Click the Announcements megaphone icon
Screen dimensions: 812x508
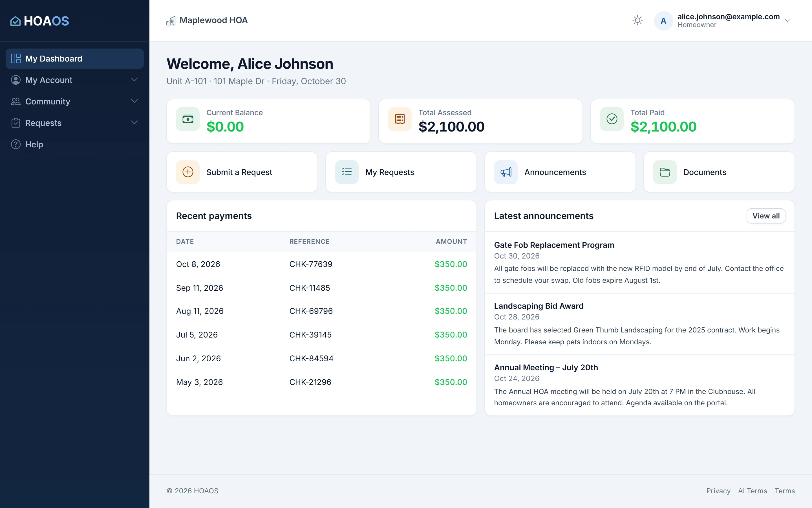tap(506, 172)
